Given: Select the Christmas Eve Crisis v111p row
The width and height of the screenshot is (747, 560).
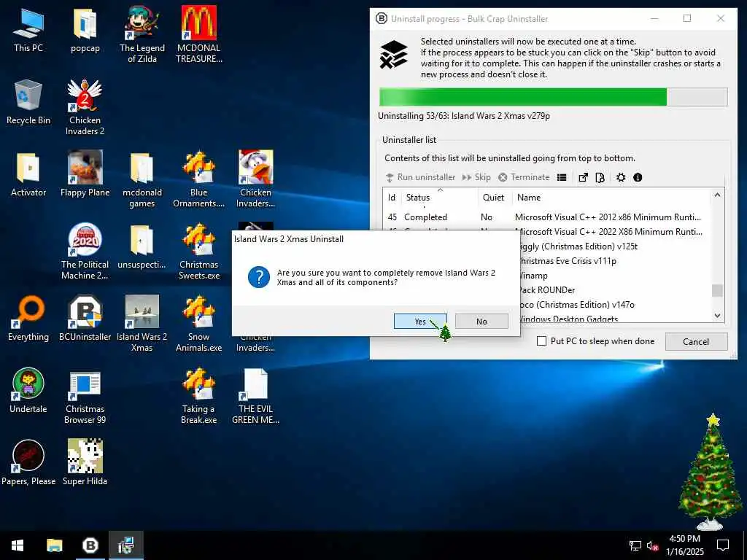Looking at the screenshot, I should click(616, 261).
